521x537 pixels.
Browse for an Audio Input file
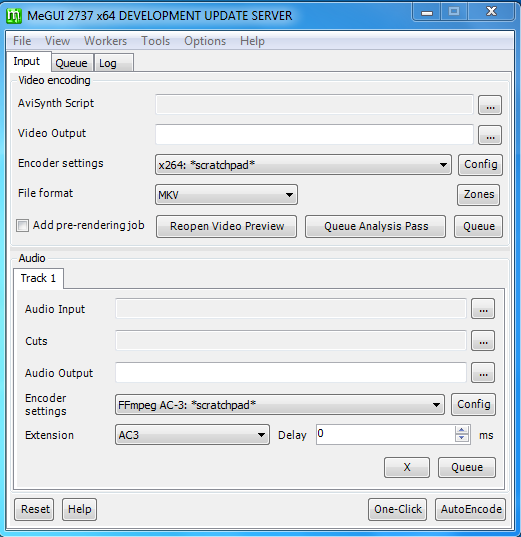[483, 309]
